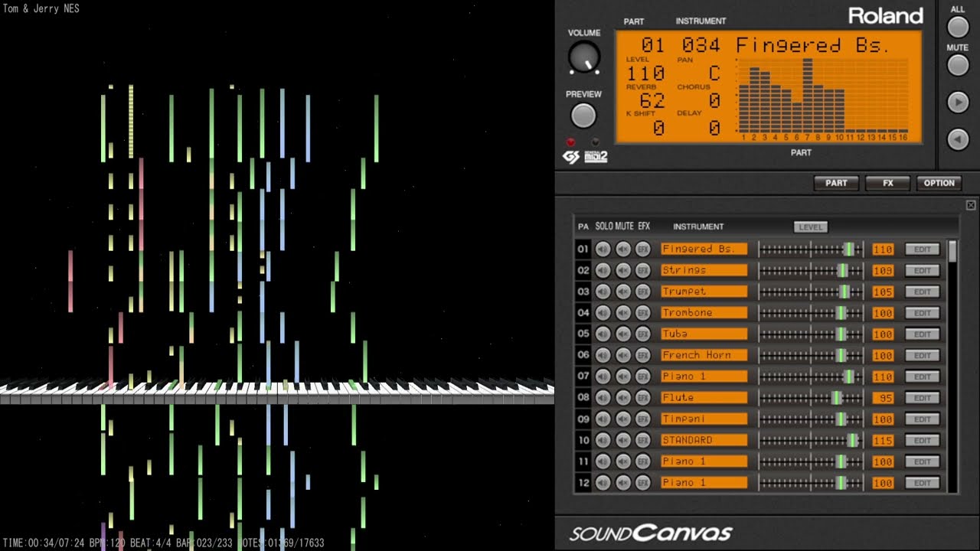Mute part 02 Strings
980x551 pixels.
click(623, 270)
